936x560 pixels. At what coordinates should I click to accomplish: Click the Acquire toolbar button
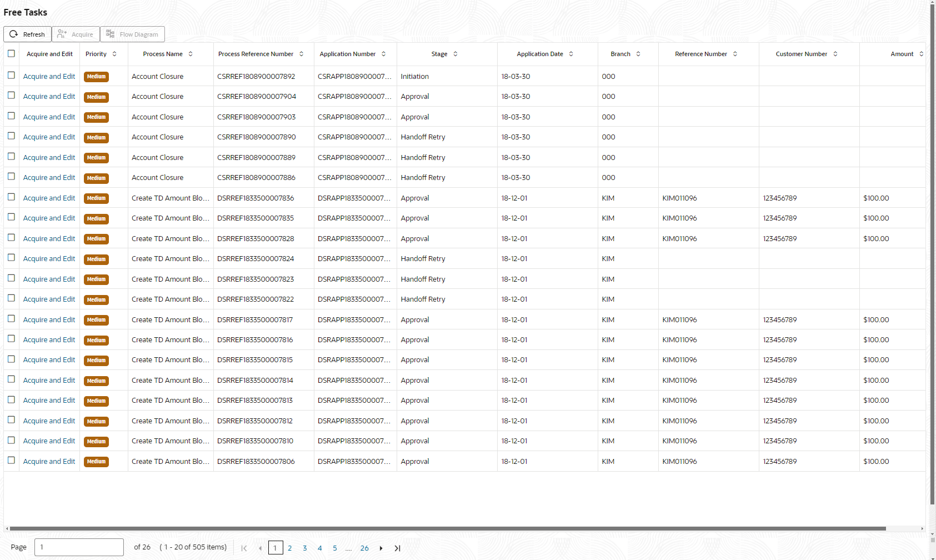coord(76,34)
